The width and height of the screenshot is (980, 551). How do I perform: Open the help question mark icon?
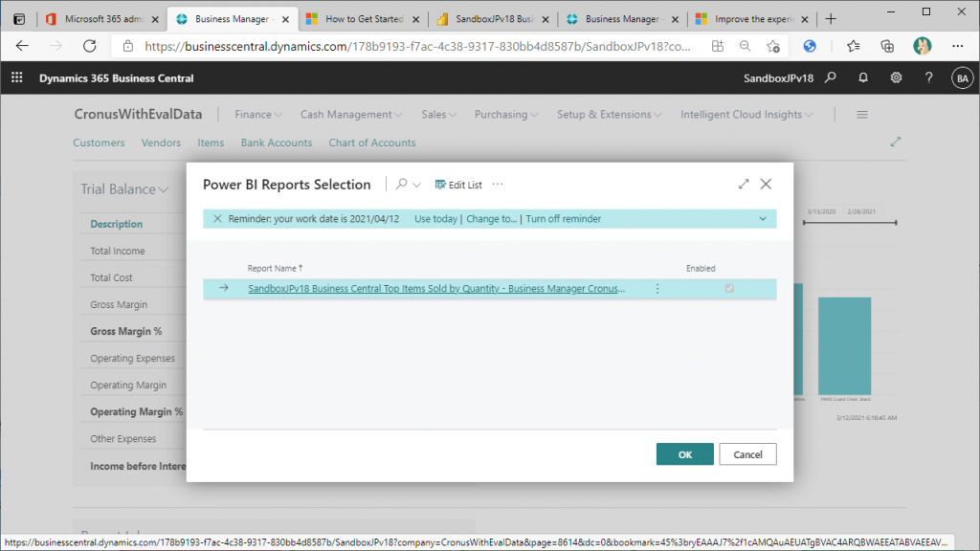click(x=928, y=77)
